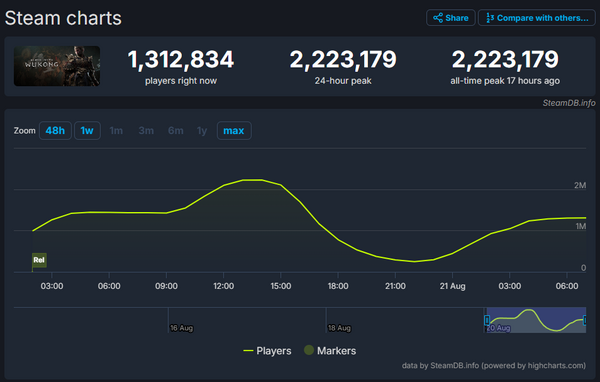Click the compare icon beside Compare text

tap(490, 18)
